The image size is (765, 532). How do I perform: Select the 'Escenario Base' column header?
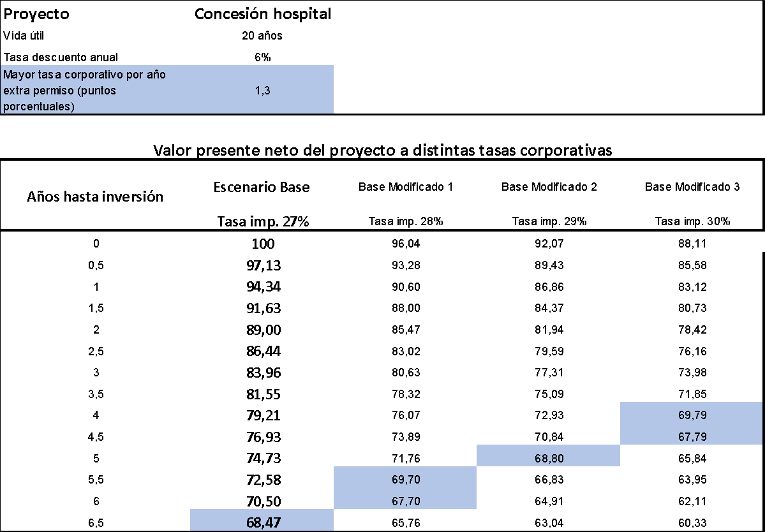pyautogui.click(x=262, y=188)
